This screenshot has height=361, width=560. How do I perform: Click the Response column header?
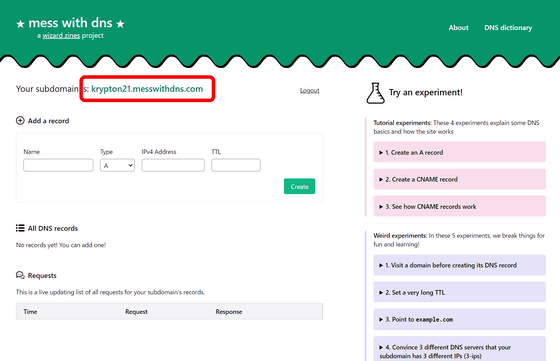[x=229, y=312]
